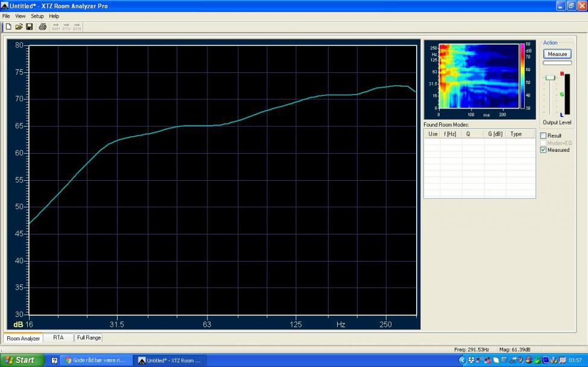Switch to the Full Range tab

[x=89, y=338]
